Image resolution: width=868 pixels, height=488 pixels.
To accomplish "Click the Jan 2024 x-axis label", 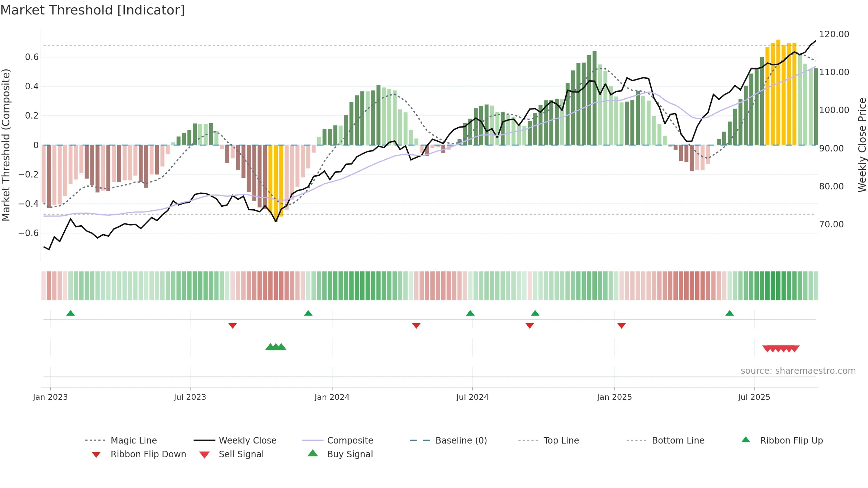I will tap(332, 397).
